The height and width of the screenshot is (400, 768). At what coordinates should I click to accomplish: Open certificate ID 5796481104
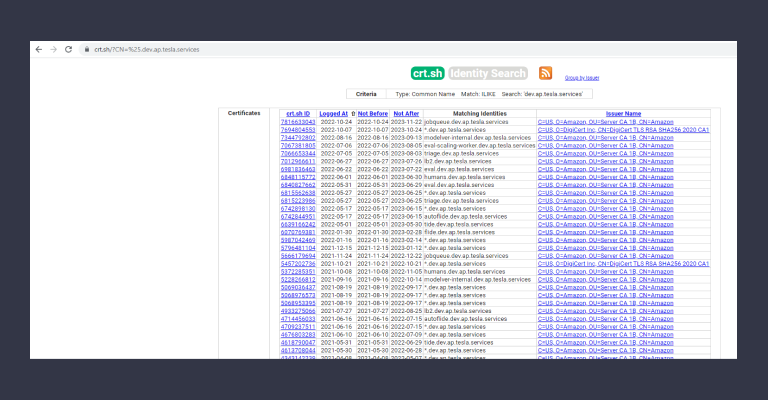298,248
